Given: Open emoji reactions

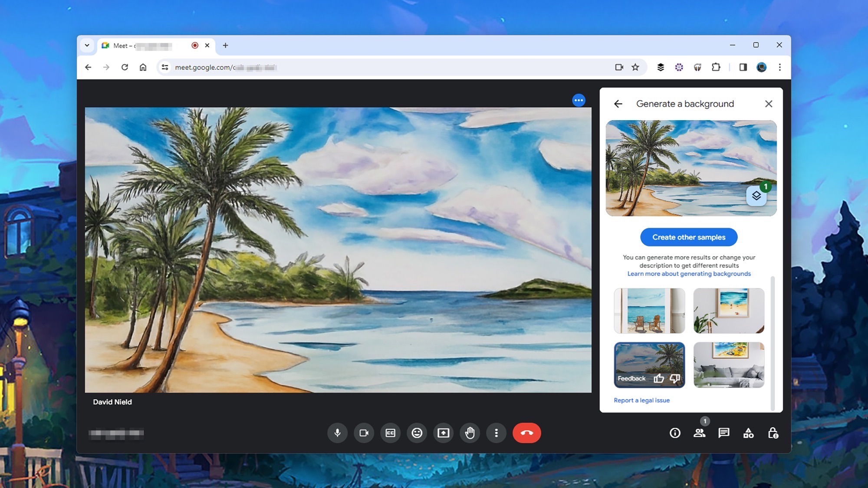Looking at the screenshot, I should 417,432.
